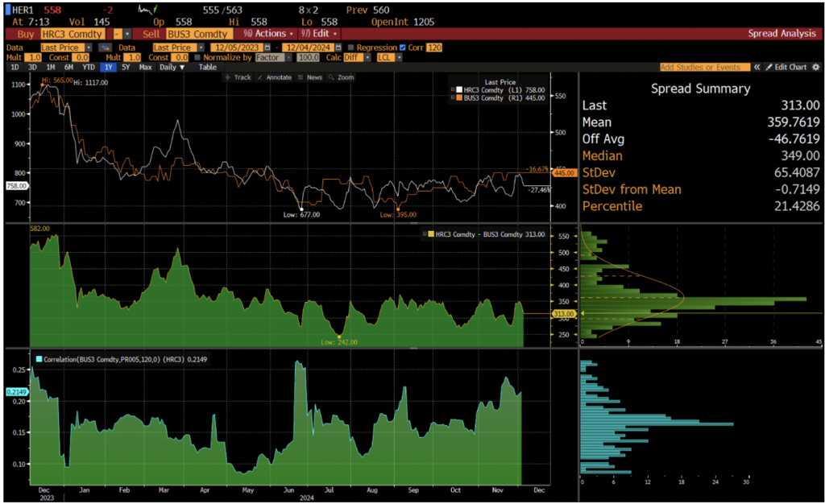Open the Actions menu

268,34
